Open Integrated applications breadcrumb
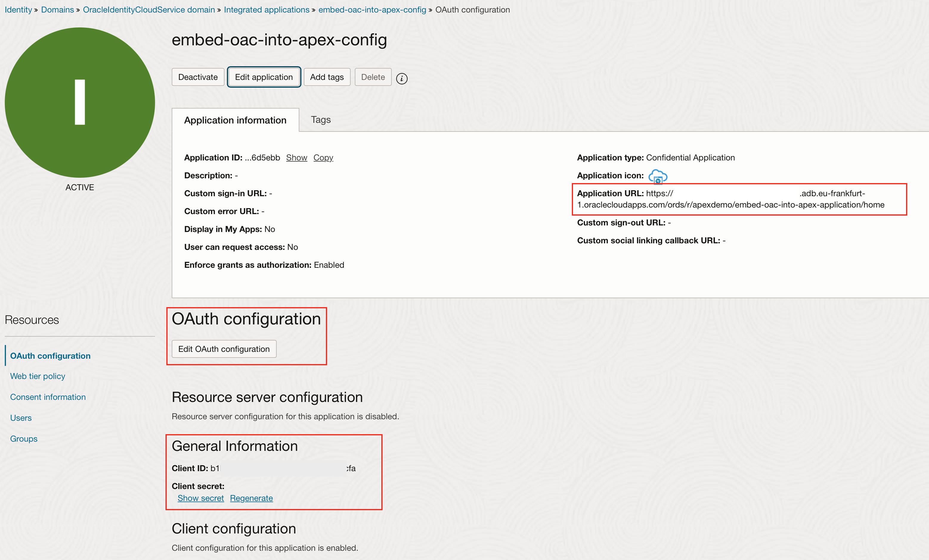The image size is (929, 560). click(267, 10)
